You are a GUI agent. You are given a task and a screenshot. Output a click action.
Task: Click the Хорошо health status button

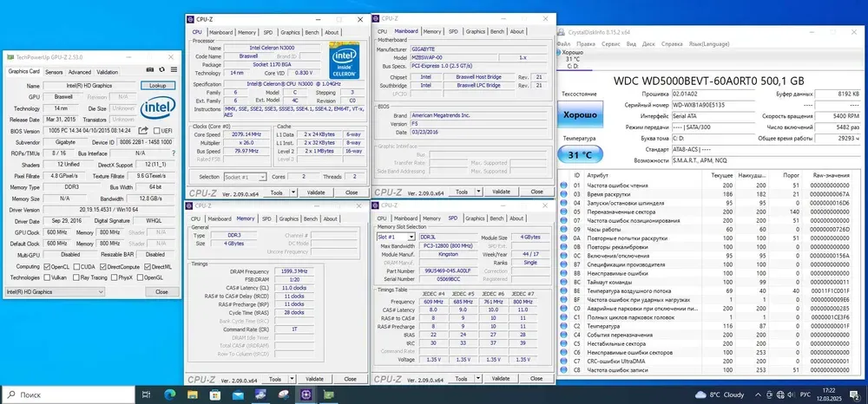pyautogui.click(x=580, y=115)
